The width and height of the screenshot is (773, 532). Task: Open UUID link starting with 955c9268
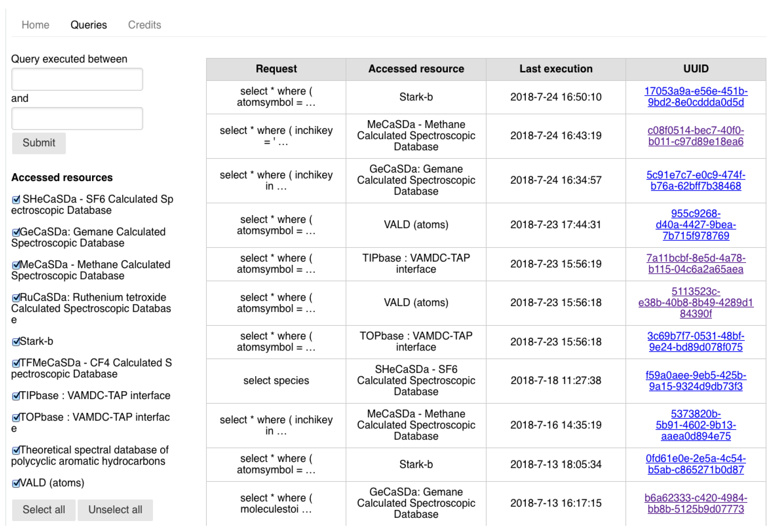696,225
